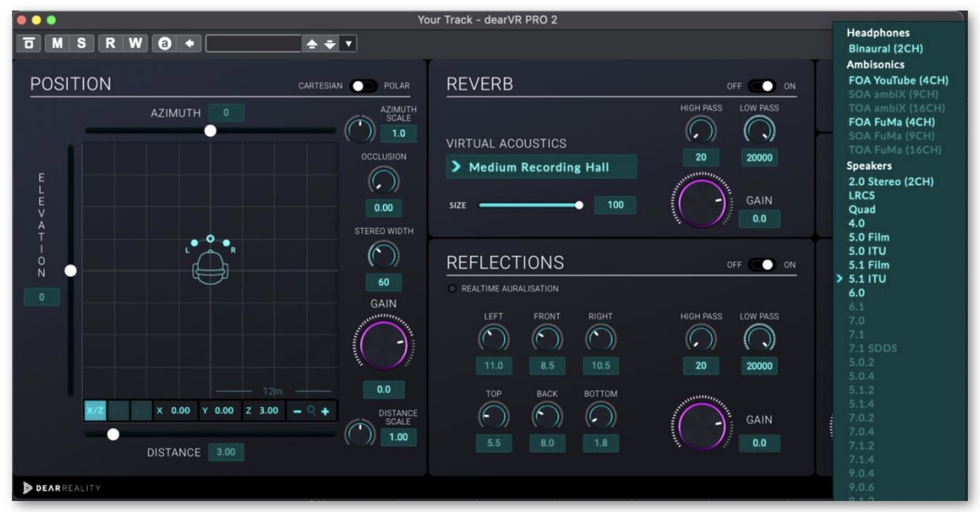The width and height of the screenshot is (980, 512).
Task: Choose the selected 5.1 ITU format
Action: coord(867,279)
